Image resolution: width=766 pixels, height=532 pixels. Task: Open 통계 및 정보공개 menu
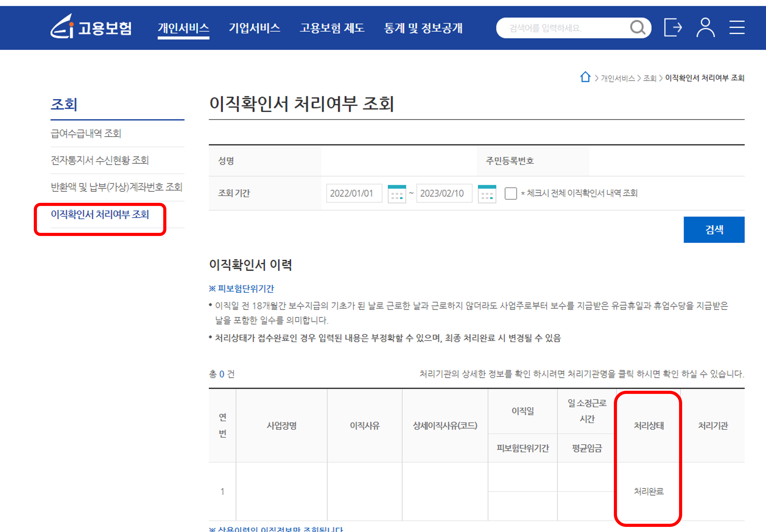click(423, 28)
